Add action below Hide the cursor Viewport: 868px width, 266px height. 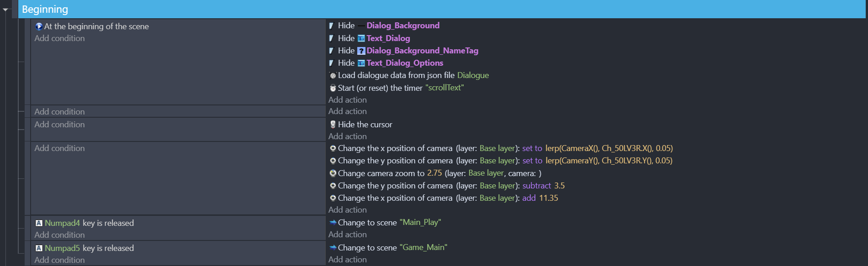pos(348,136)
